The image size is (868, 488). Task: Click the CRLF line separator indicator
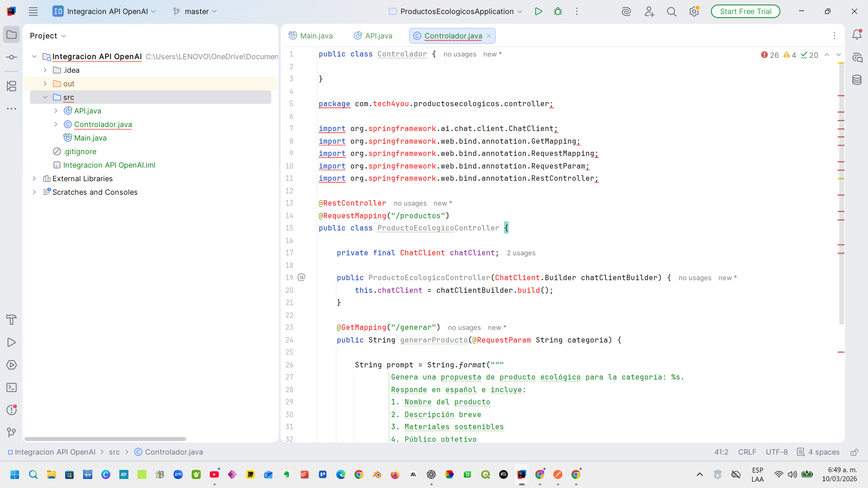point(747,452)
